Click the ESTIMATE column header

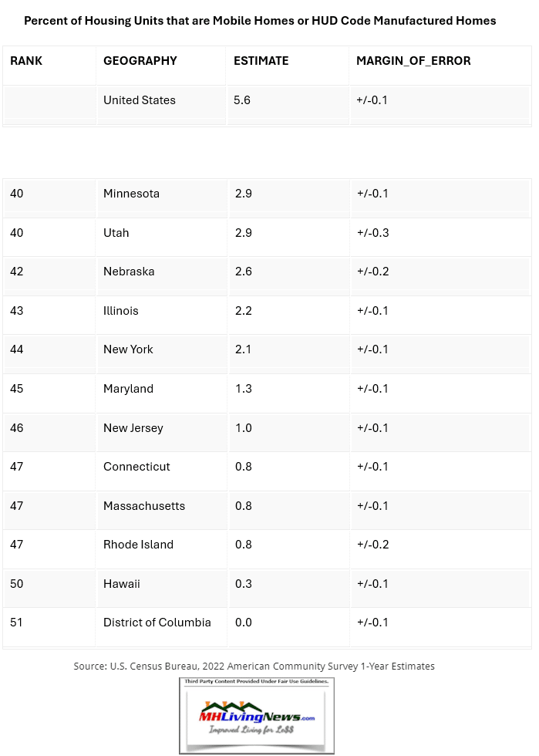pyautogui.click(x=261, y=61)
